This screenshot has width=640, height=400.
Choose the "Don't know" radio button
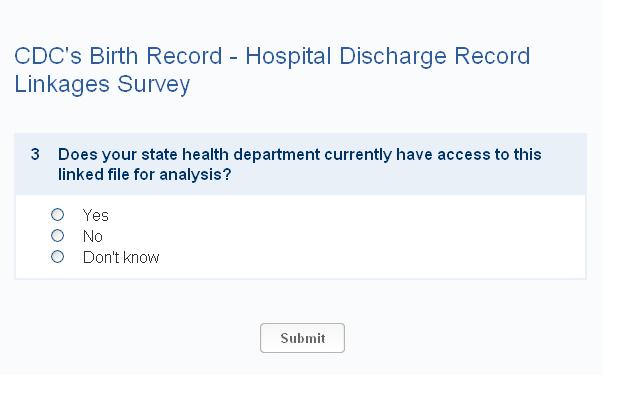point(57,257)
